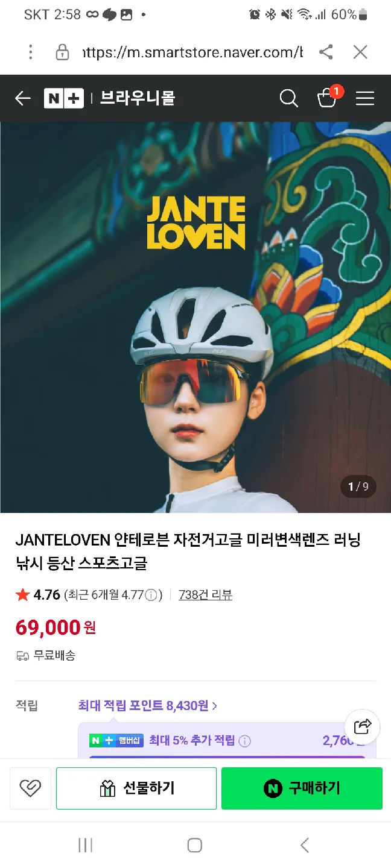Open the shopping cart with 1 item

[329, 96]
